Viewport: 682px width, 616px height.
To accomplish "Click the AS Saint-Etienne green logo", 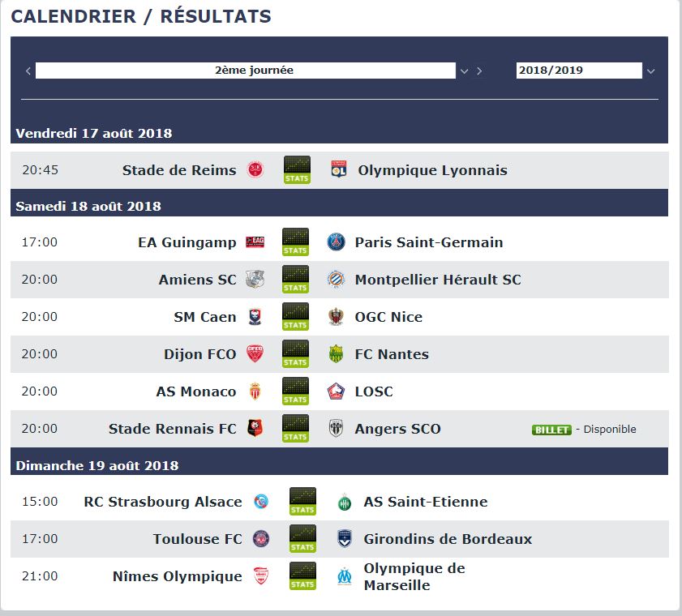I will (x=345, y=502).
